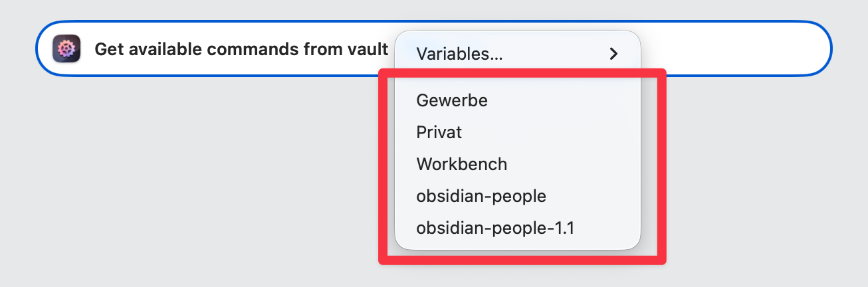Open the Variables… menu entry
This screenshot has height=287, width=868.
click(459, 54)
